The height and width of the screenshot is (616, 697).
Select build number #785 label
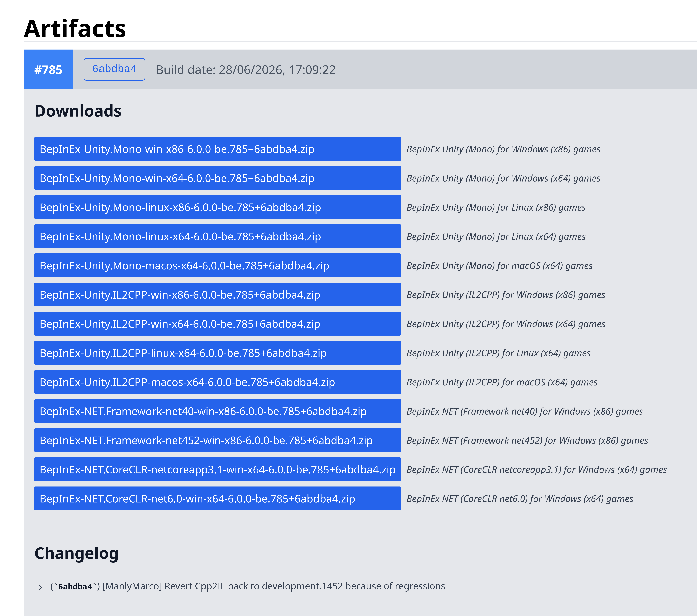48,70
